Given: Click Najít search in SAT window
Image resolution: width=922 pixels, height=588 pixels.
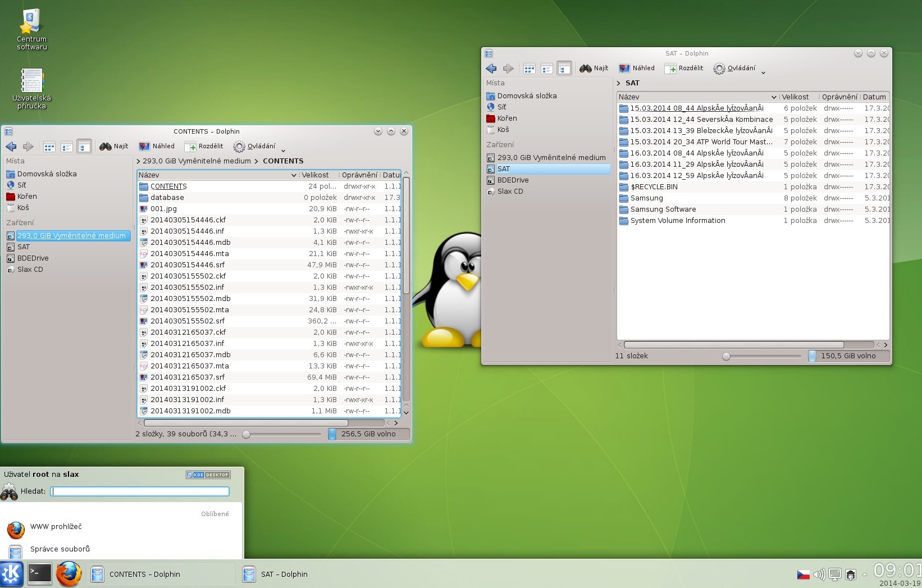Looking at the screenshot, I should [x=594, y=69].
